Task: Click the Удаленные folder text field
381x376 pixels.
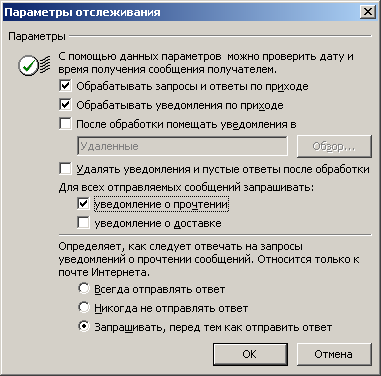Action: pos(182,146)
